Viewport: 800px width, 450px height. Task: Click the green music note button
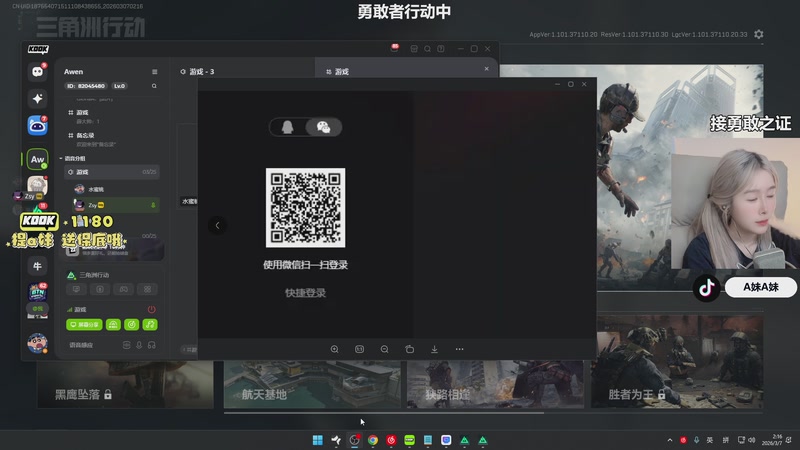[x=150, y=324]
